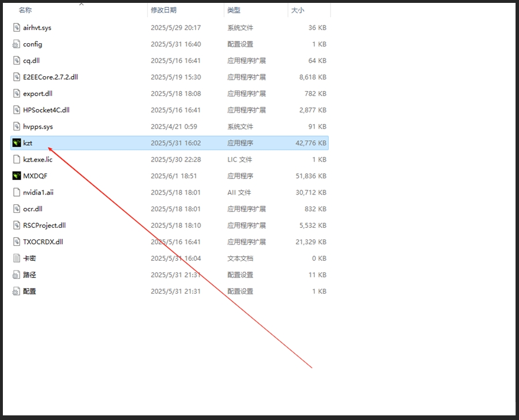Click the cq.dll file icon
519x420 pixels.
17,61
